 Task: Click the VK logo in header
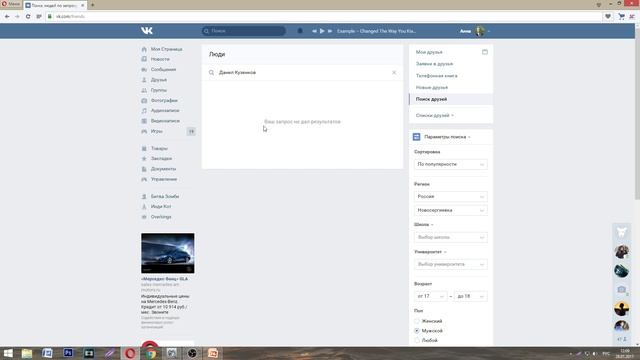147,31
